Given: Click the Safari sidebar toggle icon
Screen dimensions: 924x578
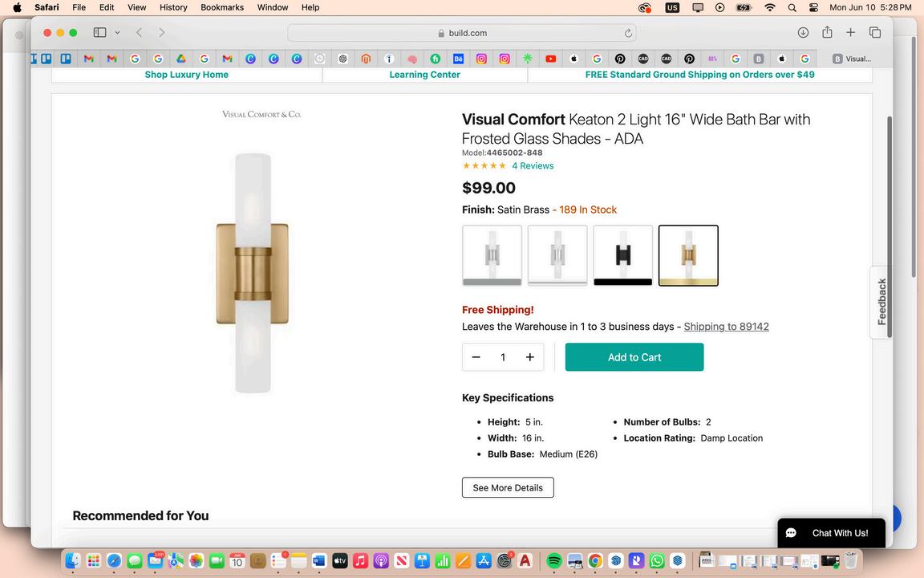Looking at the screenshot, I should (x=99, y=33).
